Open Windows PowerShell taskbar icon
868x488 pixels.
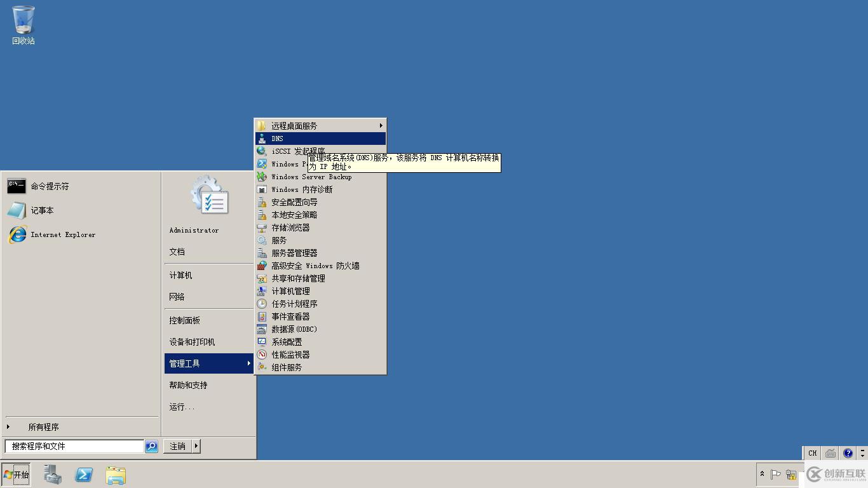click(x=84, y=474)
